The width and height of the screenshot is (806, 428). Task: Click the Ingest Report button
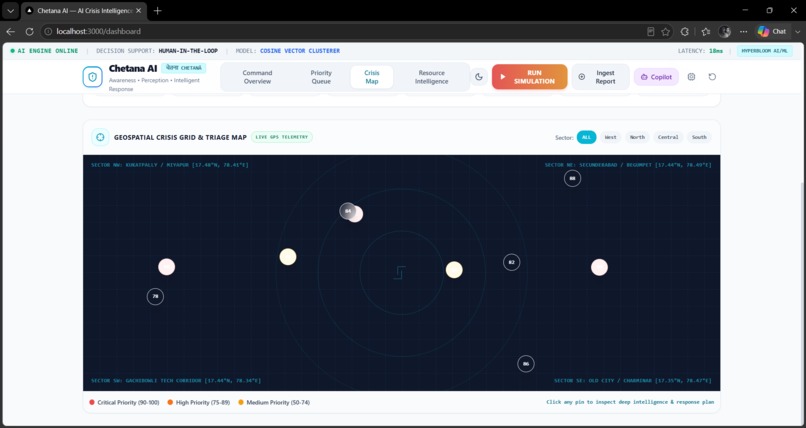point(600,77)
